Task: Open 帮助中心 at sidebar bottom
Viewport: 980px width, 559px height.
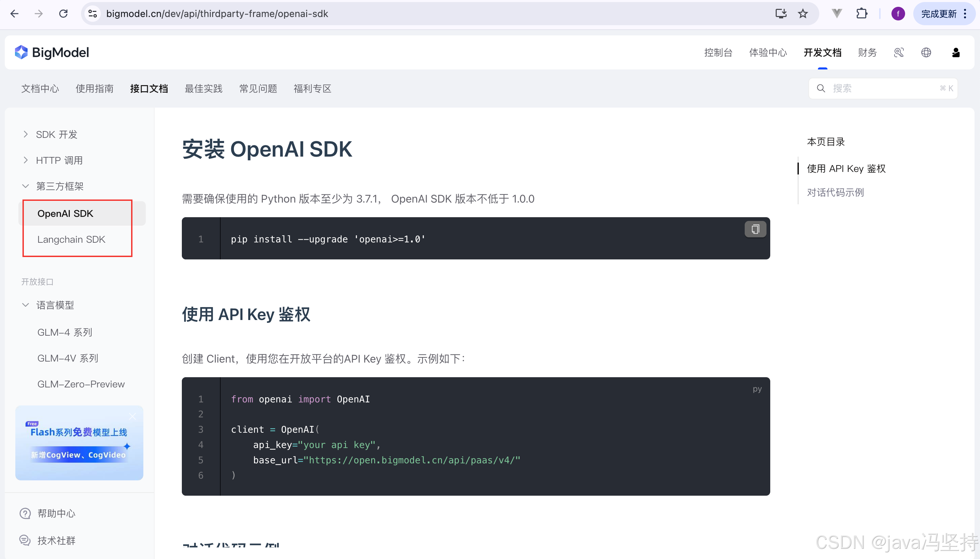Action: [56, 513]
